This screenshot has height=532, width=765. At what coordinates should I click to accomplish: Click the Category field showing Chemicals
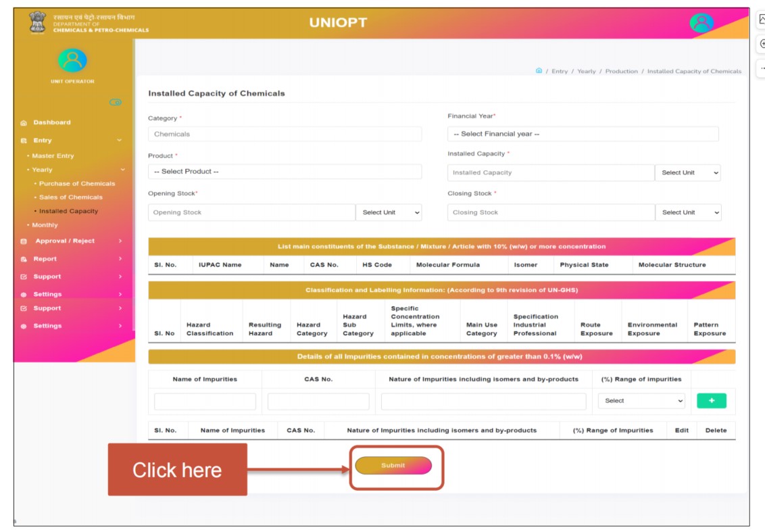[x=285, y=134]
